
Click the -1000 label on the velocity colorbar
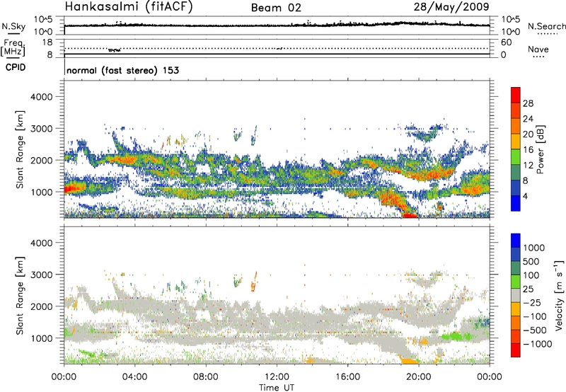point(538,344)
